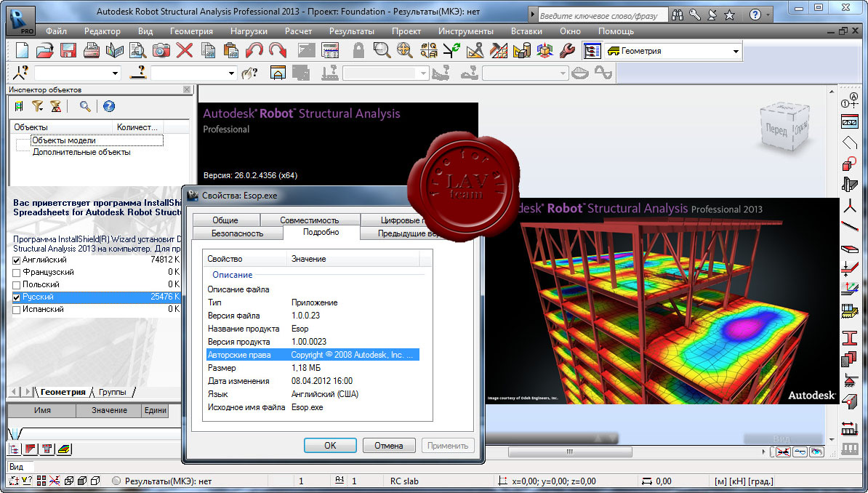Open the Геометрия menu
The width and height of the screenshot is (868, 493).
191,31
